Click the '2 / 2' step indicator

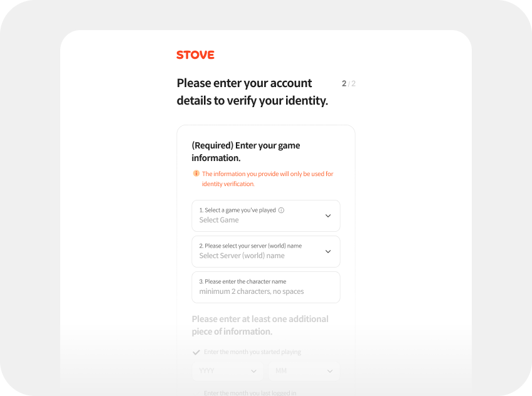pos(348,84)
